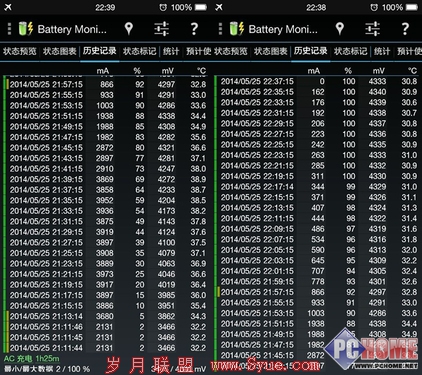Image resolution: width=422 pixels, height=375 pixels.
Task: Select the 2014/05/25 21:15:15 history row
Action: [106, 306]
